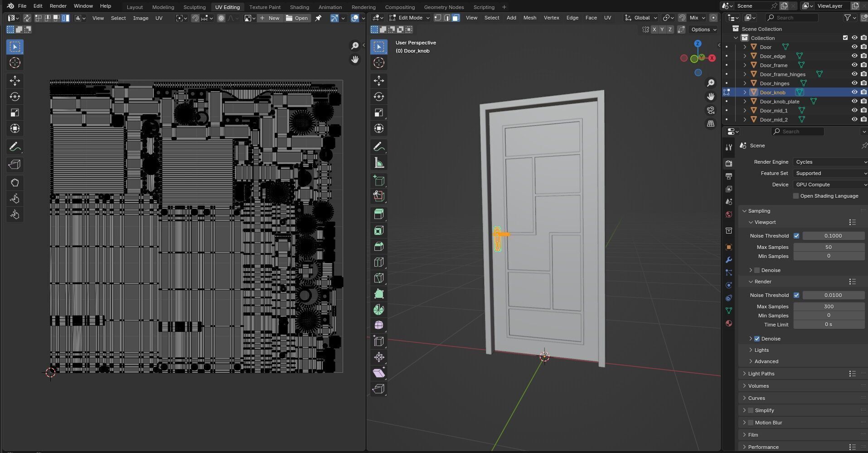This screenshot has height=453, width=868.
Task: Select the Grab UV sculpt tool
Action: (15, 183)
